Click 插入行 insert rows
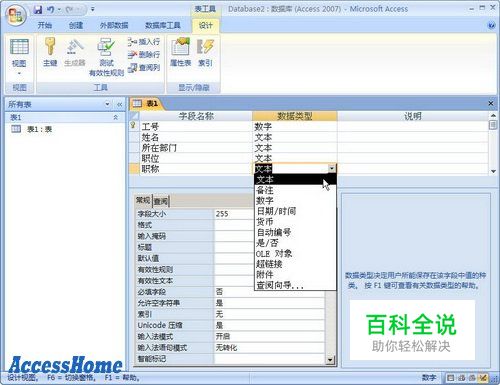Image resolution: width=500 pixels, height=385 pixels. tap(144, 42)
